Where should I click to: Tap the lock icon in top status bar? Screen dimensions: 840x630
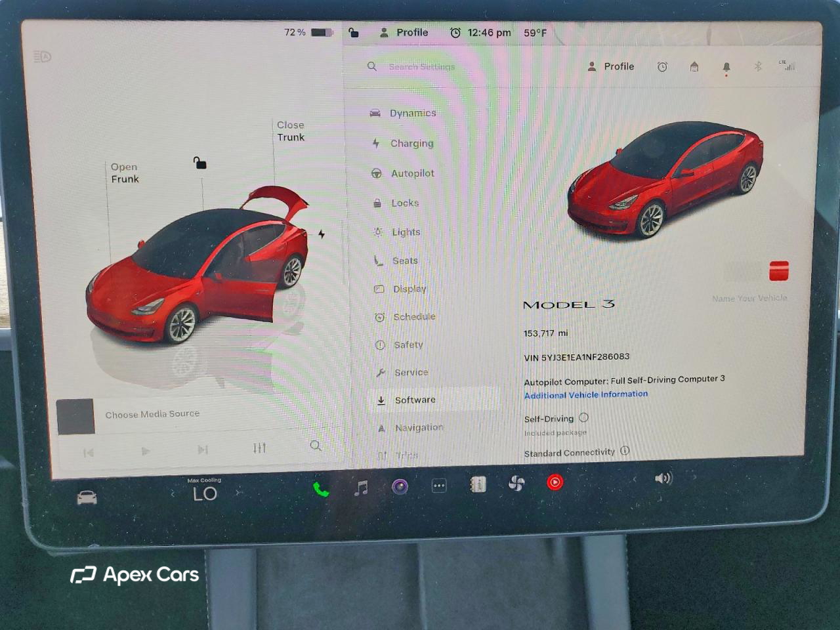coord(353,32)
